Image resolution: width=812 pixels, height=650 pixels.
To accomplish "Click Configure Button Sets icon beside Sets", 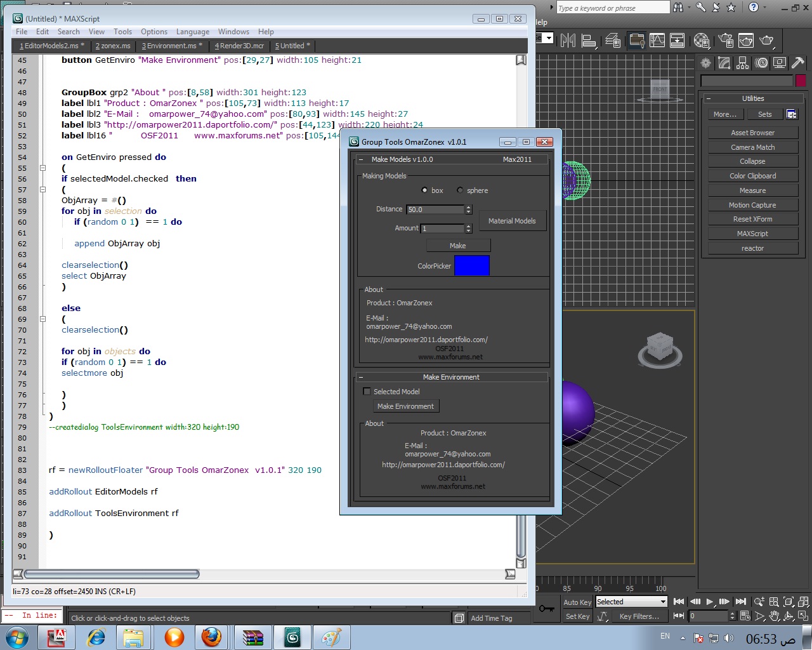I will coord(792,114).
